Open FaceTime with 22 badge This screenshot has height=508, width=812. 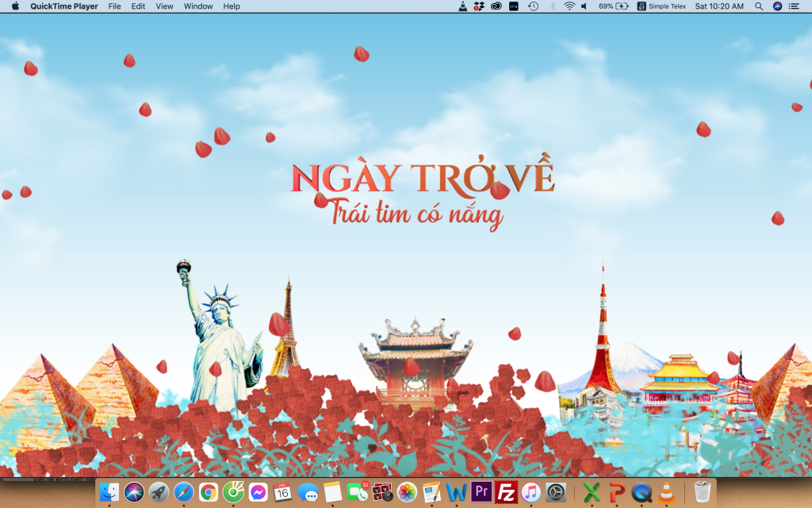[x=358, y=491]
